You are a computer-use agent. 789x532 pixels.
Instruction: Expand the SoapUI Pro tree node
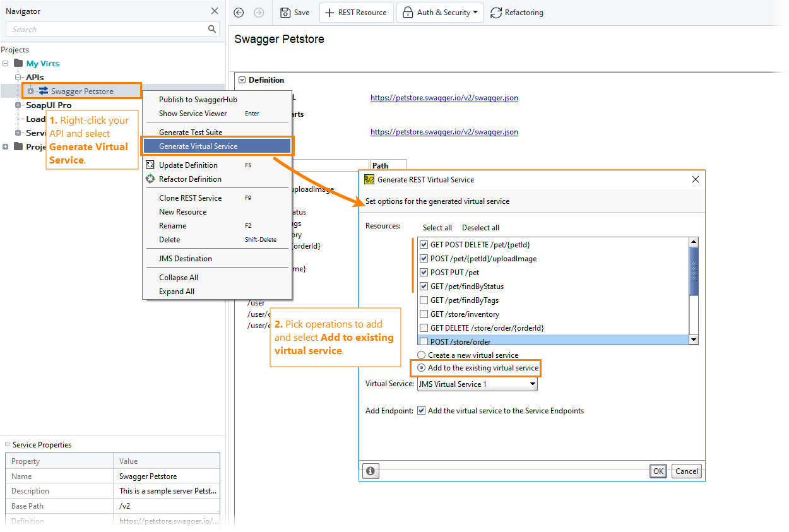tap(18, 105)
